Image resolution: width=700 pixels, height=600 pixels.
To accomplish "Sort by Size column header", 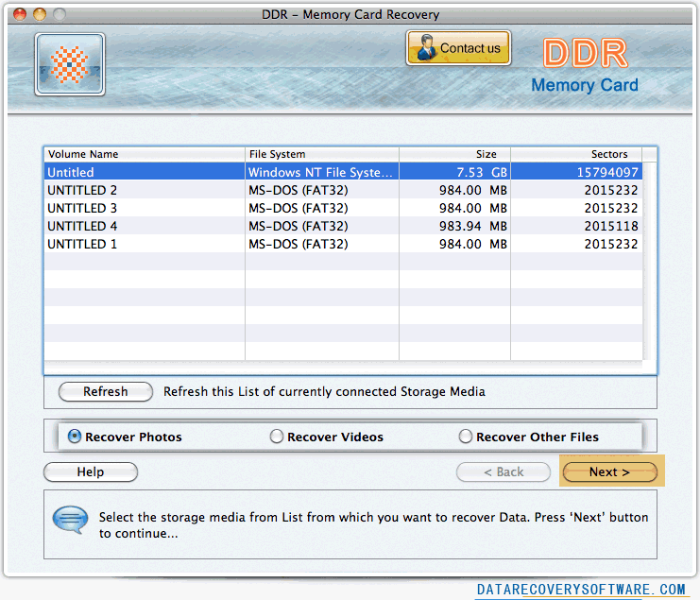I will click(455, 154).
